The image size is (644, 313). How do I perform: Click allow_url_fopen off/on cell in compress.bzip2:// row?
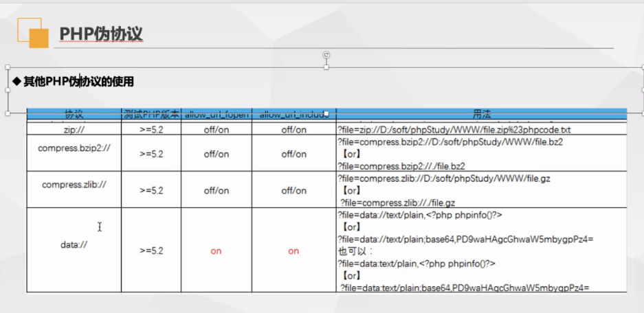click(x=216, y=154)
